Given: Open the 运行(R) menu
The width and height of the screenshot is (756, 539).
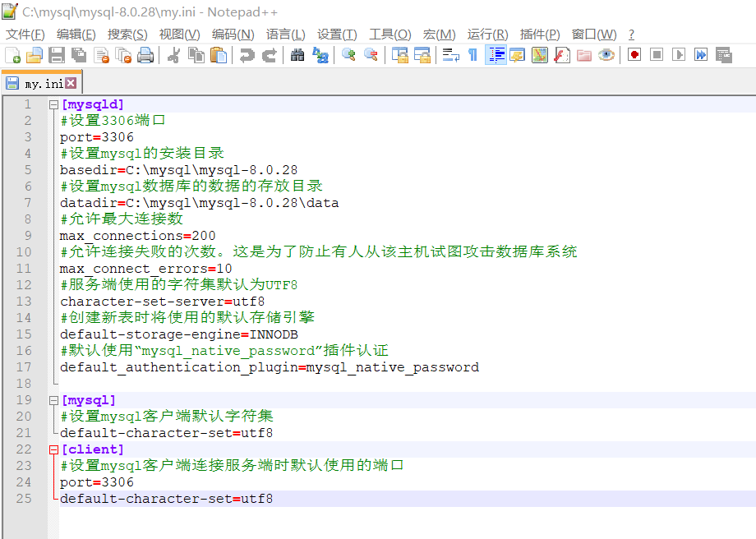Looking at the screenshot, I should click(x=487, y=35).
